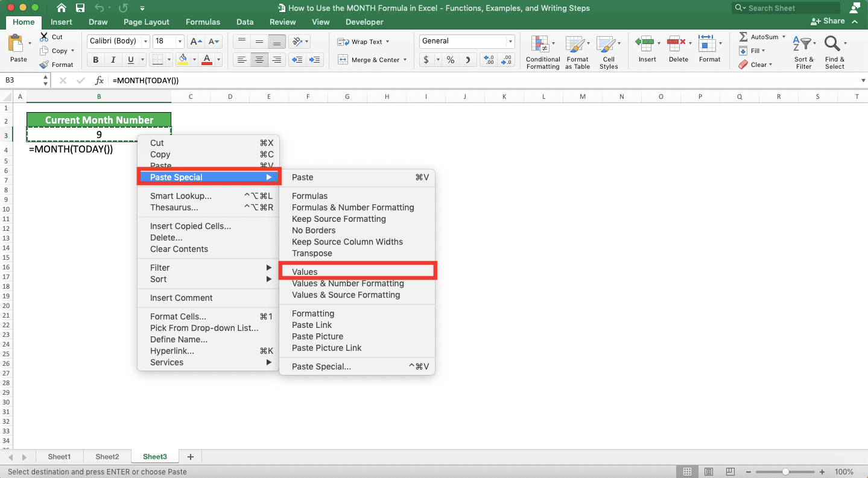
Task: Open the AutoSum dropdown arrow
Action: point(784,37)
